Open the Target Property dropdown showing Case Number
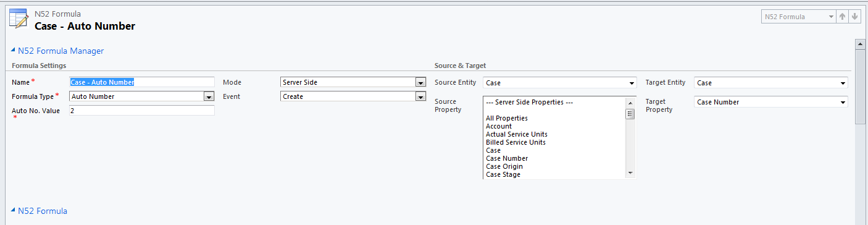Screen dimensions: 868x225 pyautogui.click(x=771, y=102)
